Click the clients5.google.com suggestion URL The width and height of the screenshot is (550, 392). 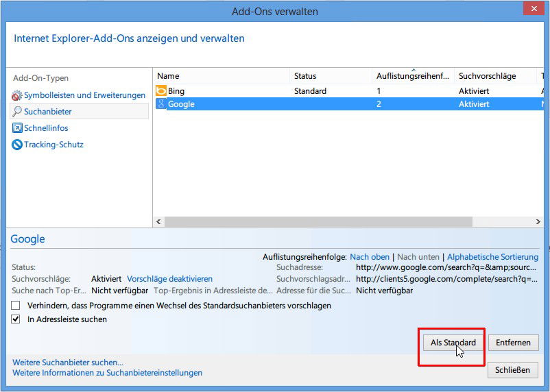pos(446,279)
